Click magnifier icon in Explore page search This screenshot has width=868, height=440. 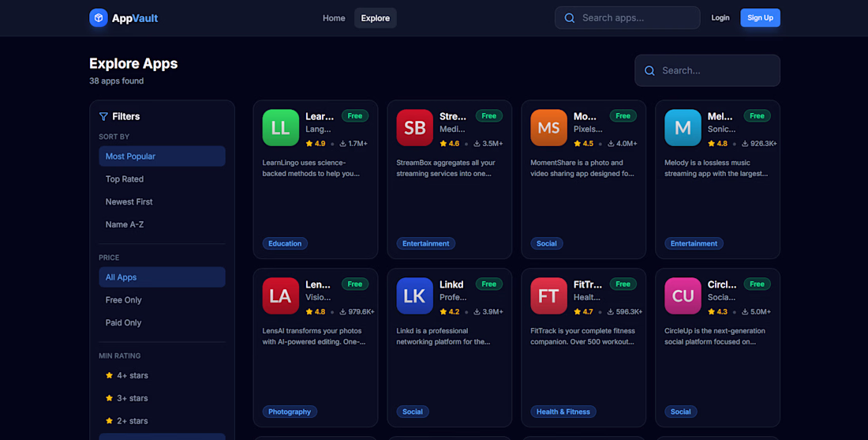649,70
